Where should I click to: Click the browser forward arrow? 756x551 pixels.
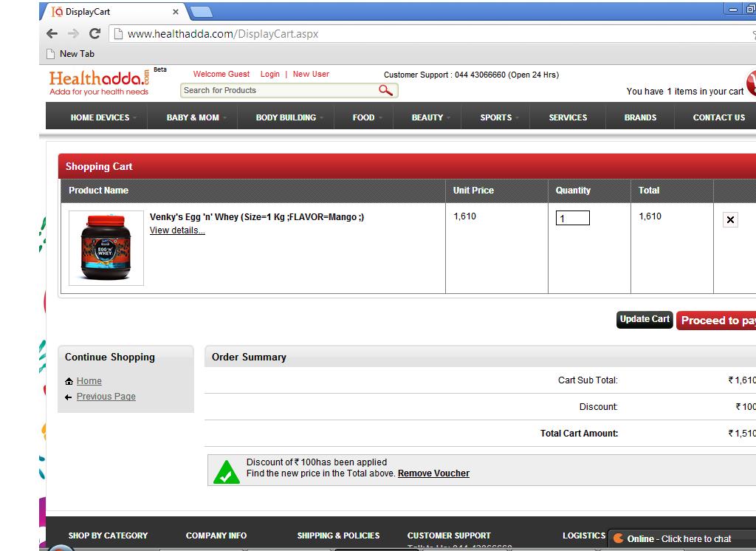(73, 33)
